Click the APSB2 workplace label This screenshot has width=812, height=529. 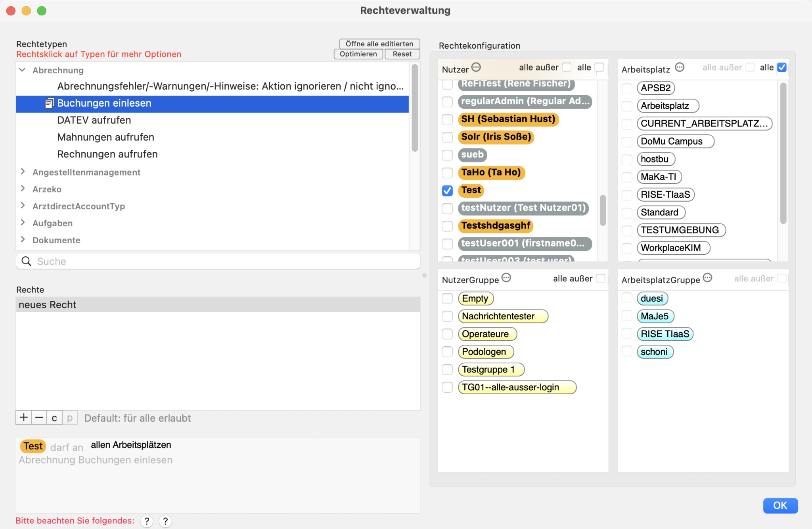[656, 88]
